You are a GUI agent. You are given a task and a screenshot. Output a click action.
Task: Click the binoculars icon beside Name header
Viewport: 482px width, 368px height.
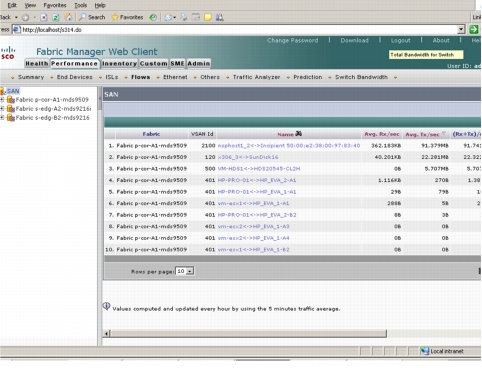299,134
